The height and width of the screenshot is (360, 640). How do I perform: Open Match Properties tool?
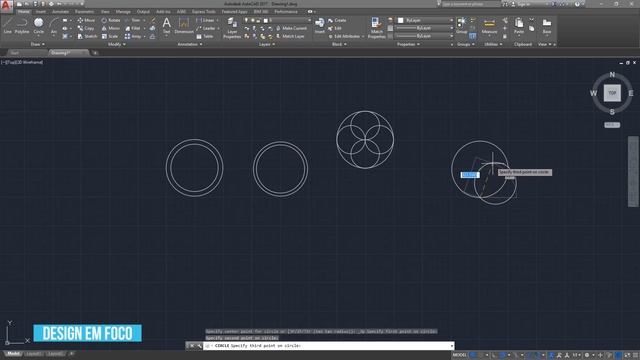pos(376,28)
